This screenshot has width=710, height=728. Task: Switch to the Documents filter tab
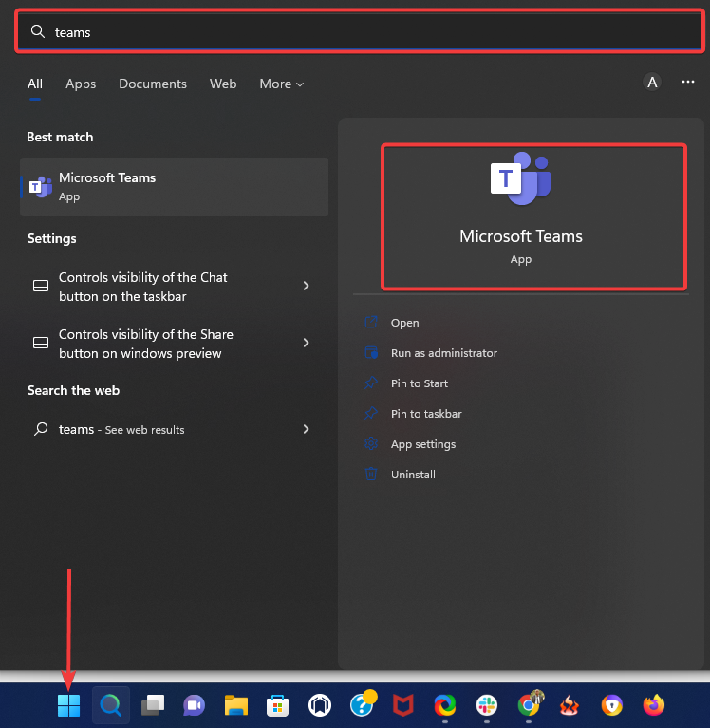153,84
